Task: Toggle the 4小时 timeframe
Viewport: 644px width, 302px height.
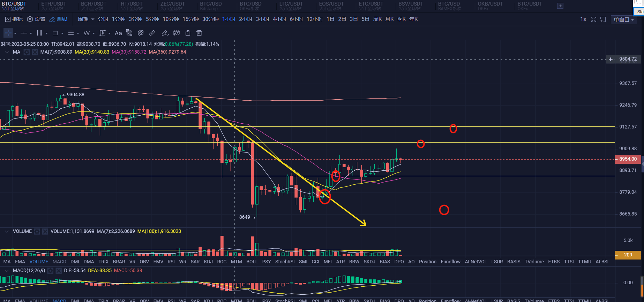Action: click(279, 19)
